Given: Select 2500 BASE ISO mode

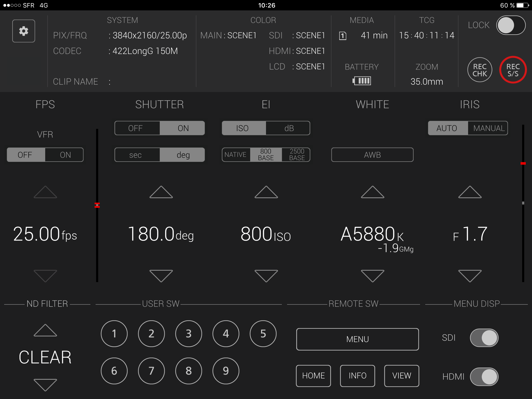Looking at the screenshot, I should [x=296, y=155].
